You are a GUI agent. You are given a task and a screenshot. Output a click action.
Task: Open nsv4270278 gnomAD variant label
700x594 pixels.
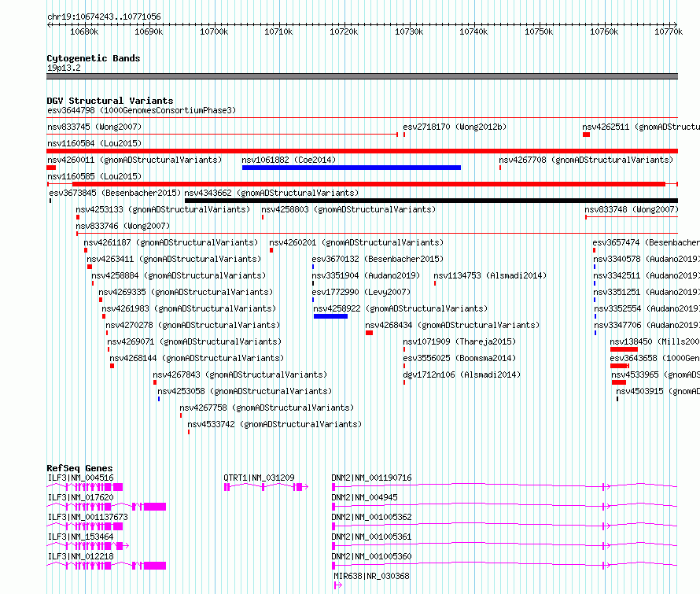click(193, 325)
